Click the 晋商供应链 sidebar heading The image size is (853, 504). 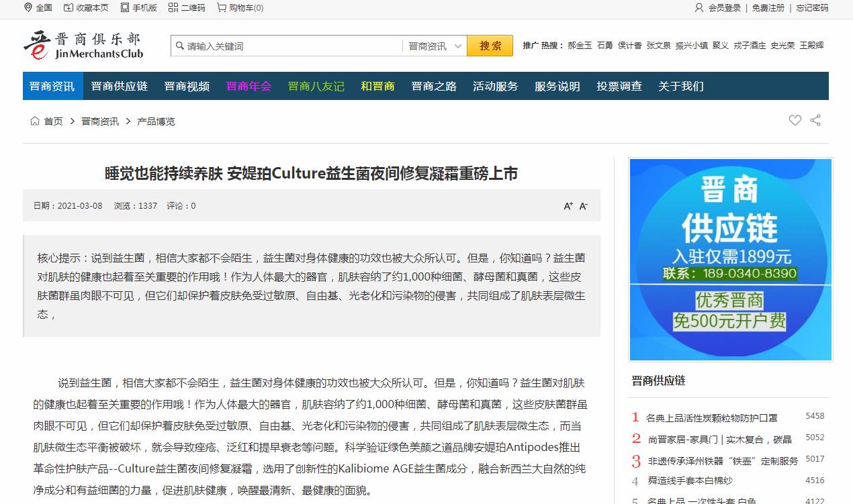click(659, 381)
